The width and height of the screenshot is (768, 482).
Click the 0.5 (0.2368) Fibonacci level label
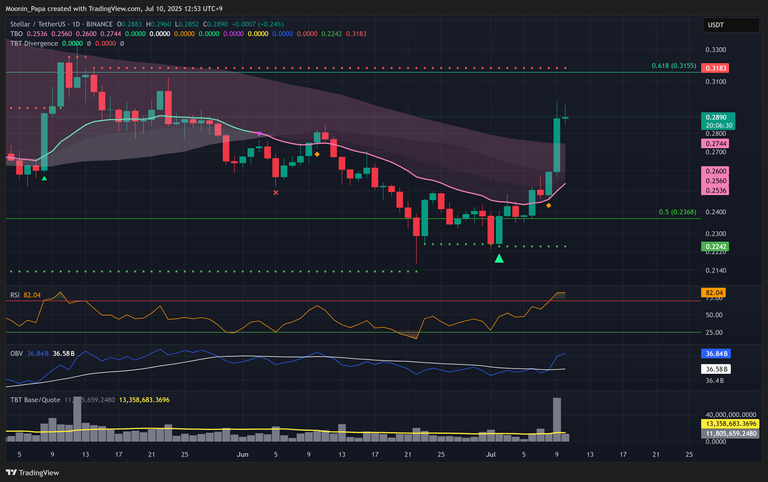[x=677, y=212]
